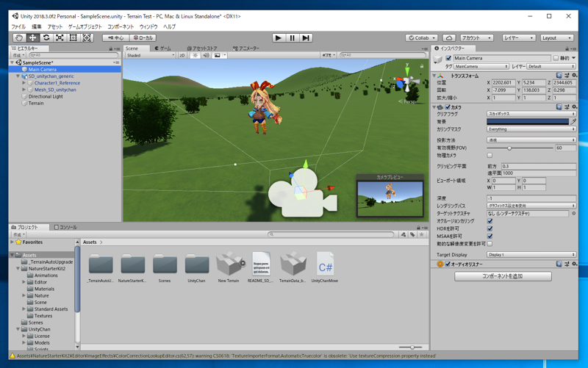Open the Collab dropdown
Image resolution: width=588 pixels, height=368 pixels.
(x=422, y=38)
